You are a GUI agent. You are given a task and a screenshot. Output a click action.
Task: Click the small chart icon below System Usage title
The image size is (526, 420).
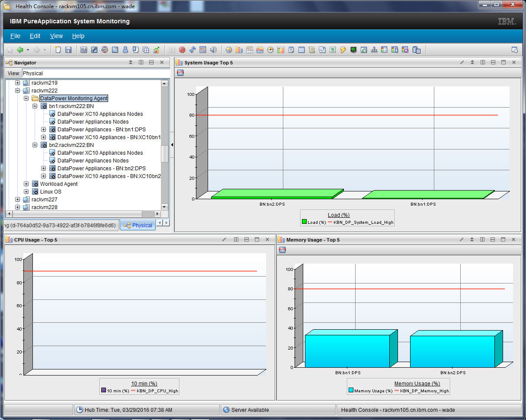[x=180, y=73]
